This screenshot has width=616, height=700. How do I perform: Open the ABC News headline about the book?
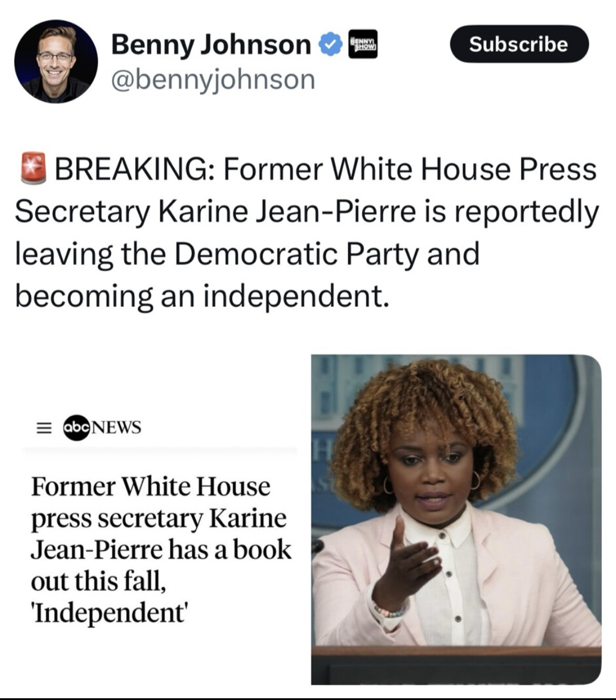[161, 550]
